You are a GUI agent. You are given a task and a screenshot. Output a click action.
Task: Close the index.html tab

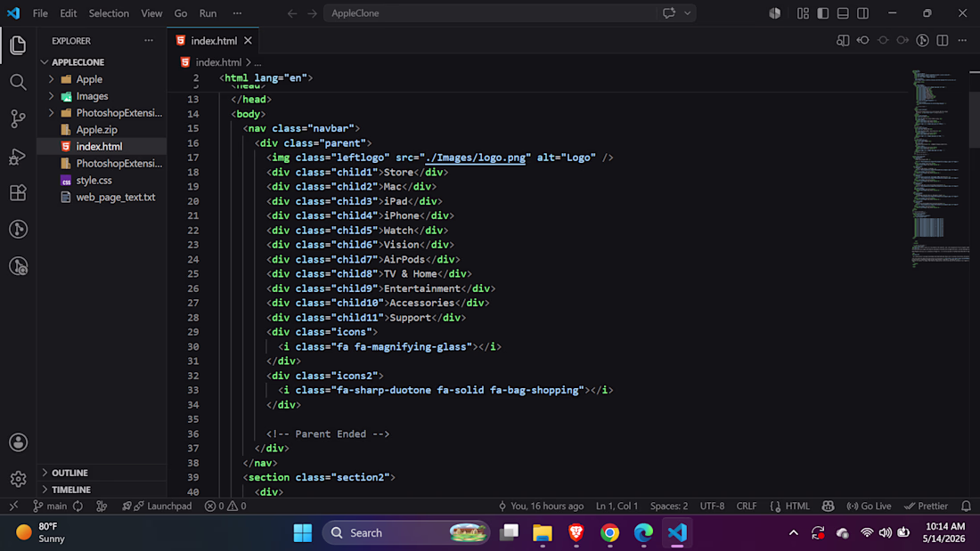click(249, 41)
